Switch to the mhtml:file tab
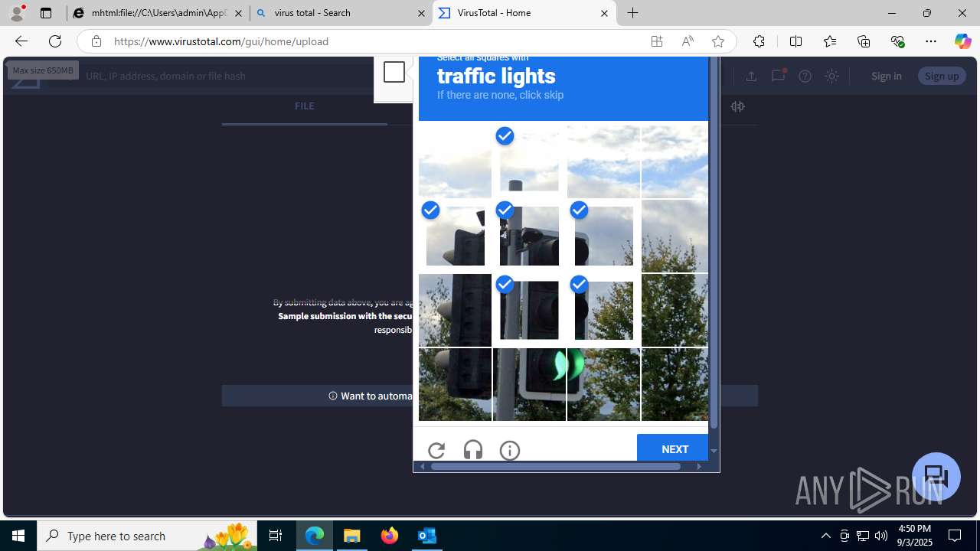Image resolution: width=980 pixels, height=551 pixels. pyautogui.click(x=158, y=13)
